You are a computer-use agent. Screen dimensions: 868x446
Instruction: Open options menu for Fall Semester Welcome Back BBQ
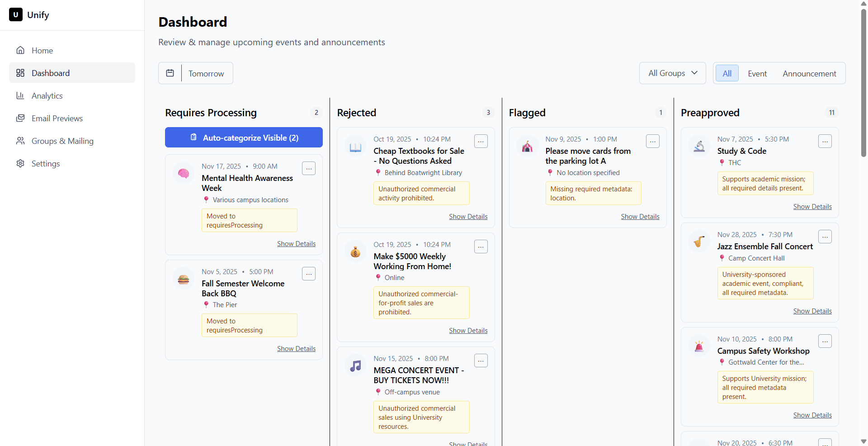[309, 274]
